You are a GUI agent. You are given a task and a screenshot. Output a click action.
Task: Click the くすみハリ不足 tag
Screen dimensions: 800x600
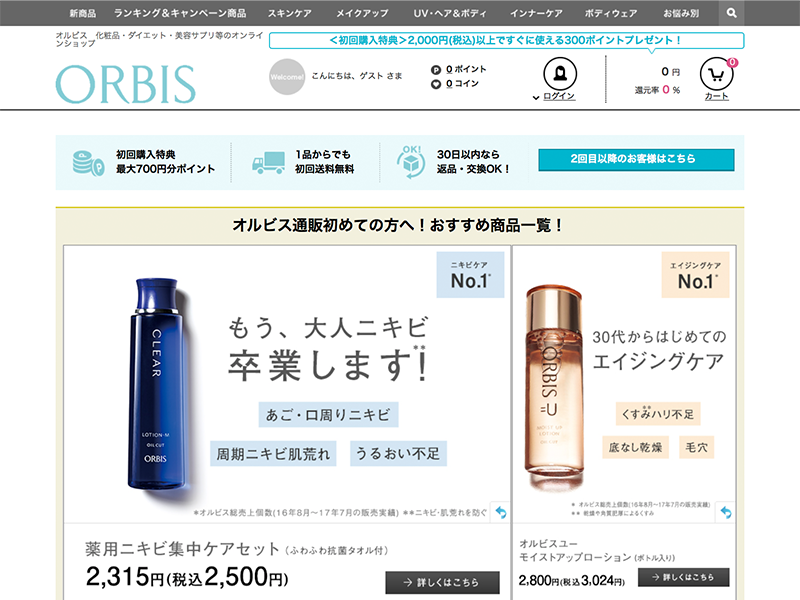pyautogui.click(x=658, y=414)
